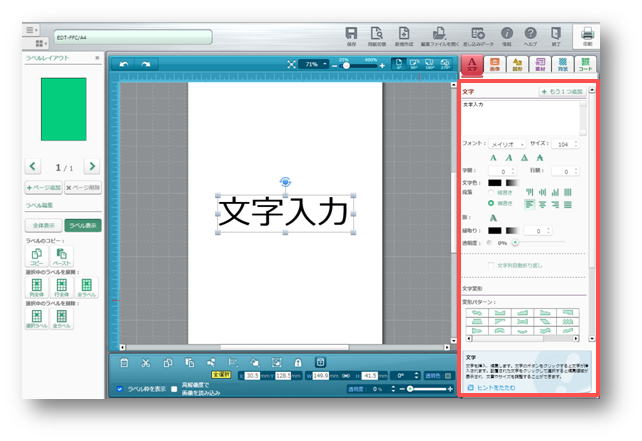
Task: Select the 270° page rotation icon
Action: [x=445, y=64]
